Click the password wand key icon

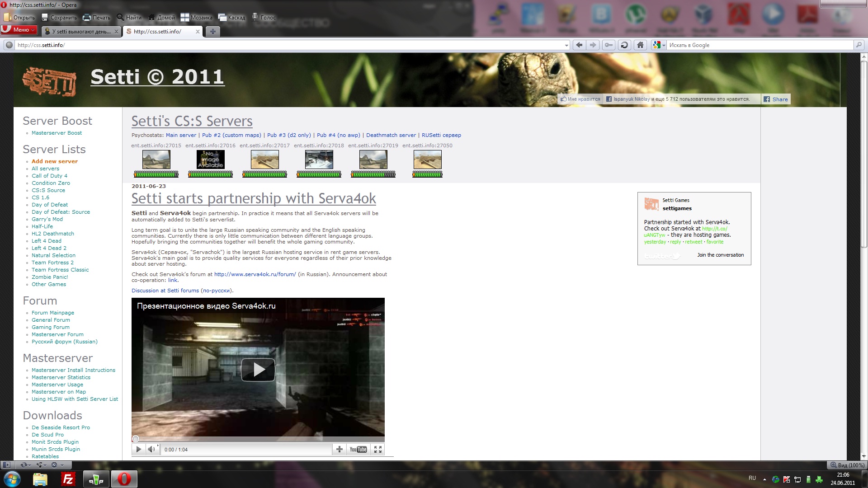[x=609, y=45]
